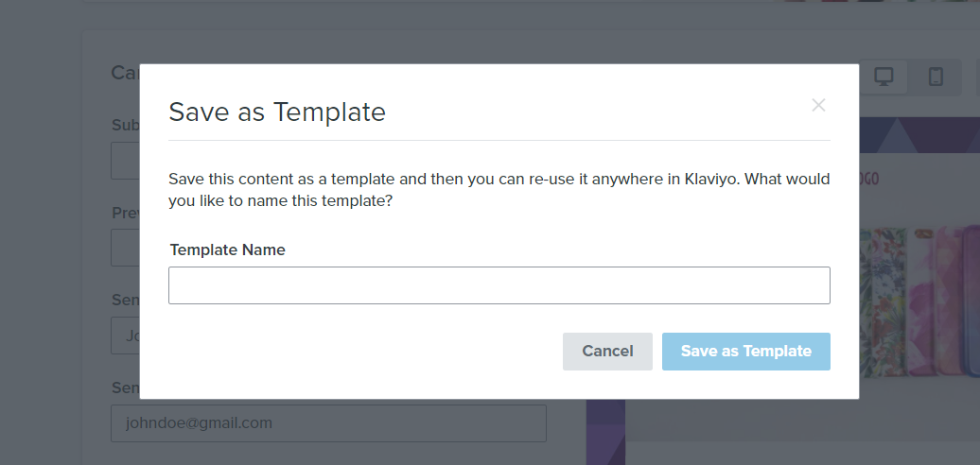Click the Cancel button
This screenshot has height=465, width=980.
[x=607, y=352]
